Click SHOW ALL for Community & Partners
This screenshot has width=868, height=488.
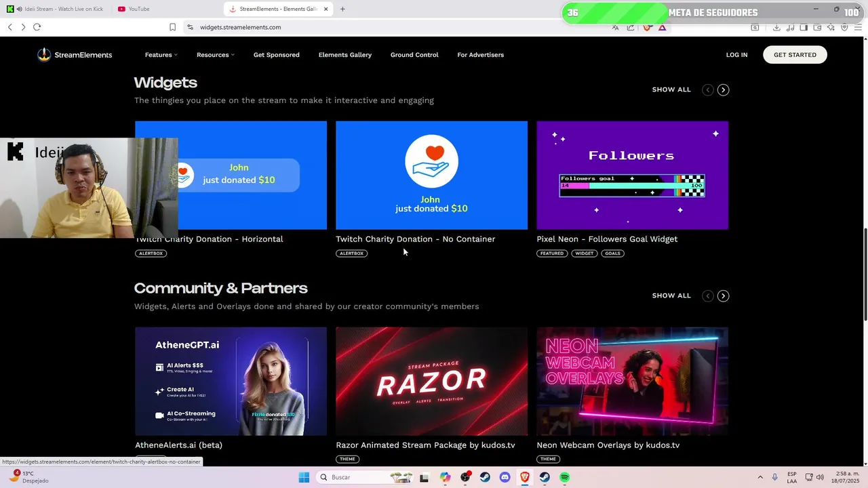tap(671, 296)
